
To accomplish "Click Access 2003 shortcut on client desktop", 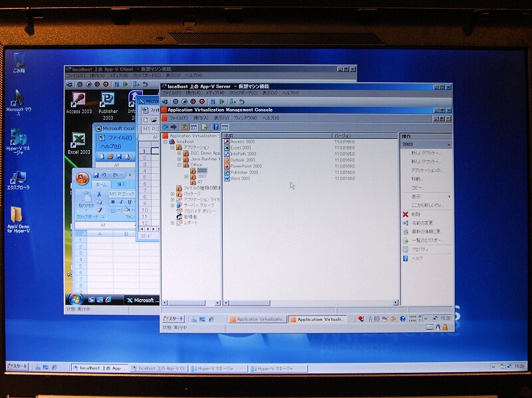I will pyautogui.click(x=78, y=104).
